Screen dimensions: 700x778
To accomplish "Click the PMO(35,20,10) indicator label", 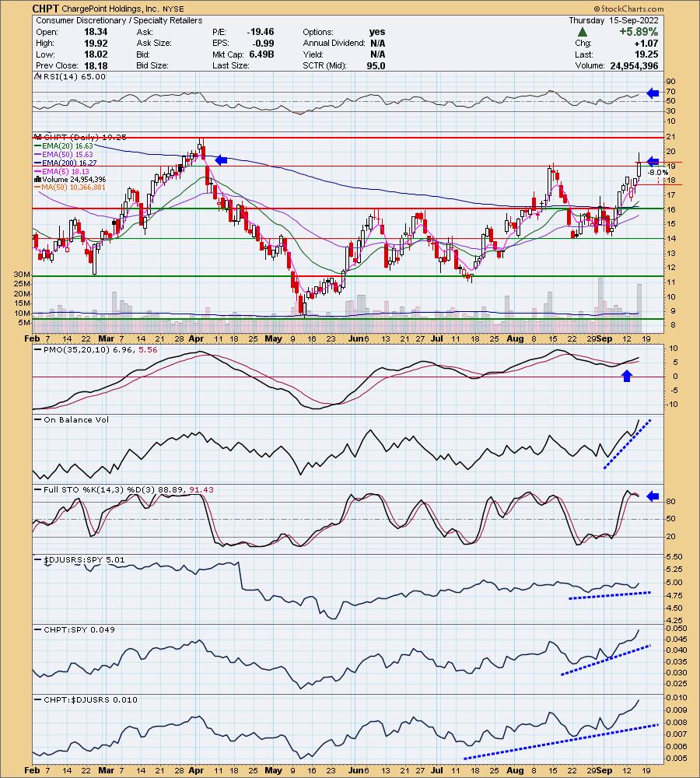I will click(100, 349).
